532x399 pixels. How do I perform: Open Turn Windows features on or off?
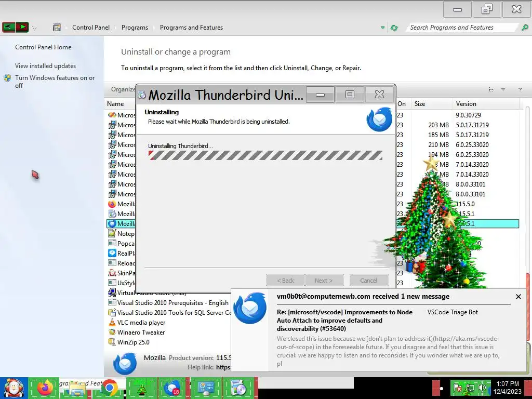click(x=55, y=82)
